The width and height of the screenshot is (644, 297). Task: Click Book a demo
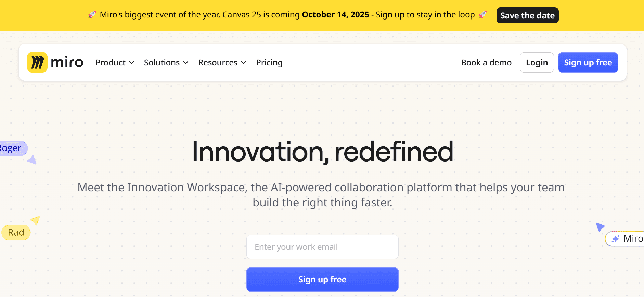[x=486, y=62]
